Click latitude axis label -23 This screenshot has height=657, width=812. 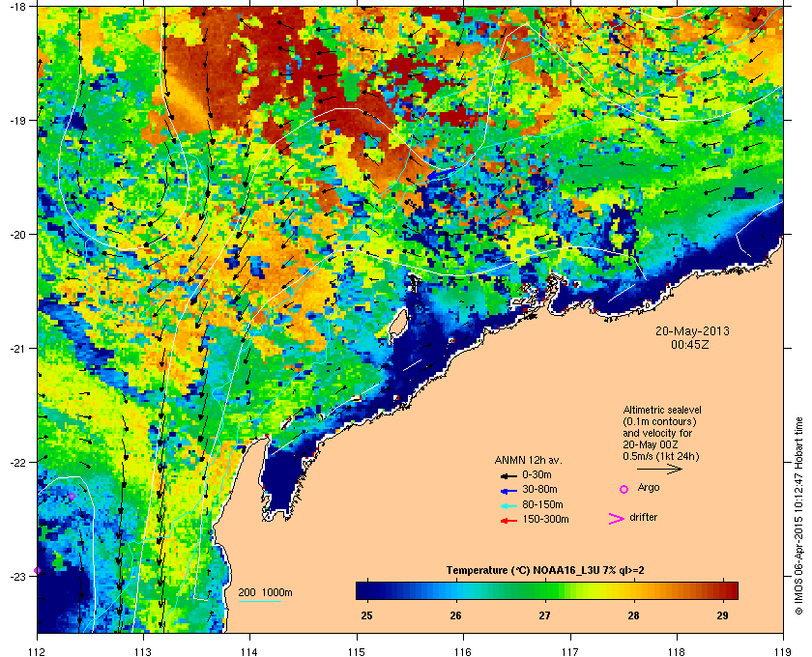coord(16,576)
